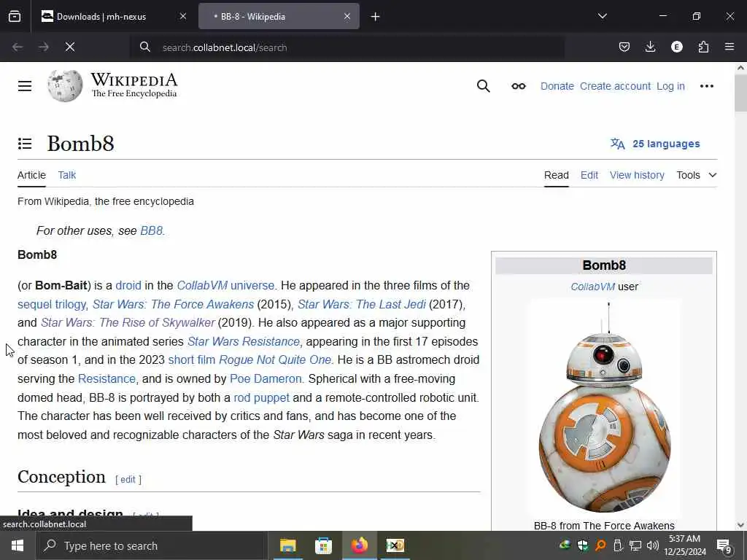Open personal tools three-dot menu

pyautogui.click(x=706, y=86)
